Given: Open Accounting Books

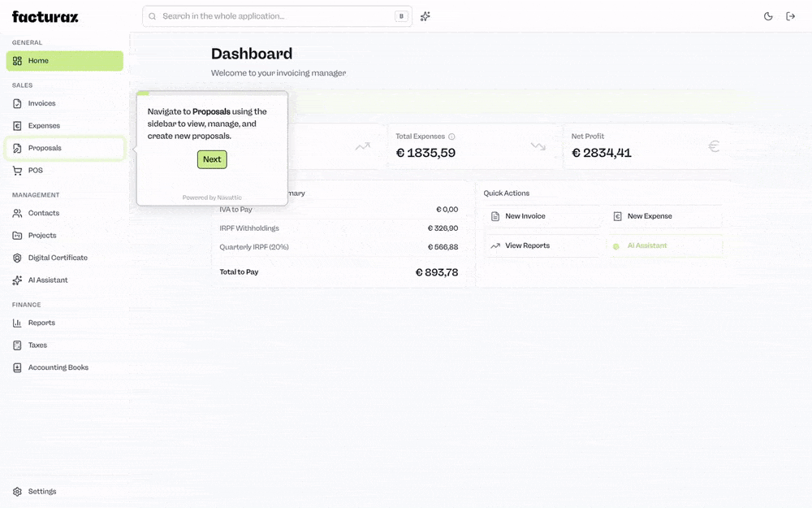Looking at the screenshot, I should pos(65,367).
